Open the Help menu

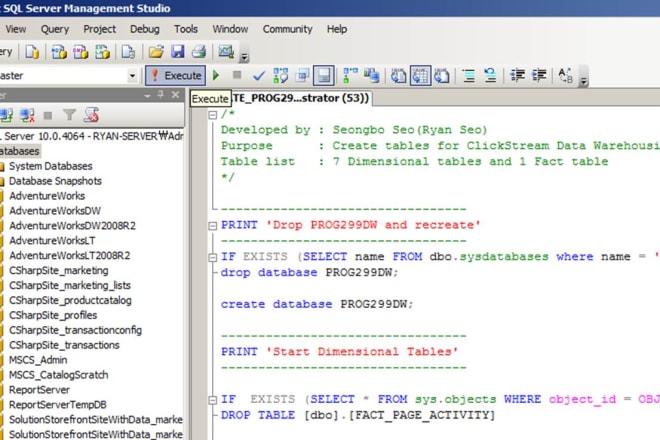point(337,29)
